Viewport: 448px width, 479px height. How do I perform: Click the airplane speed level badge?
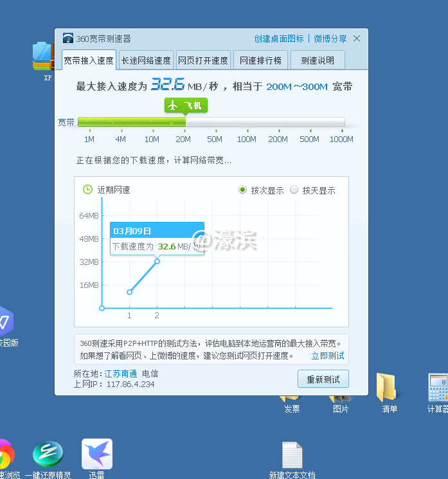pyautogui.click(x=186, y=105)
